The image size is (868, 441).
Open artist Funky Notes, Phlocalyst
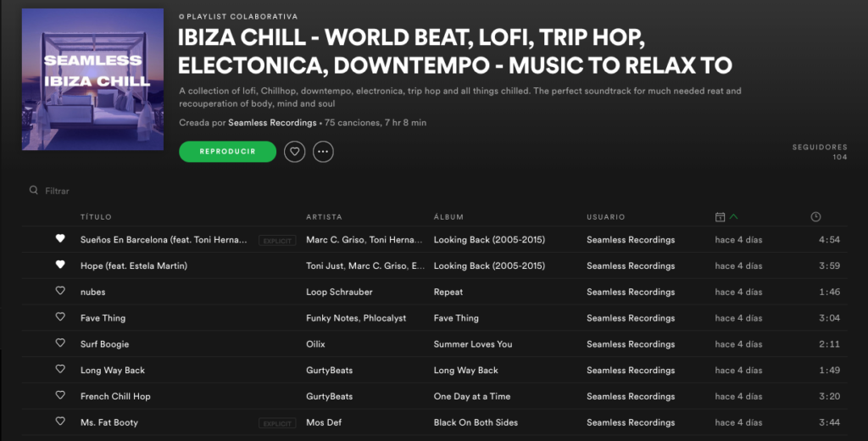click(356, 318)
